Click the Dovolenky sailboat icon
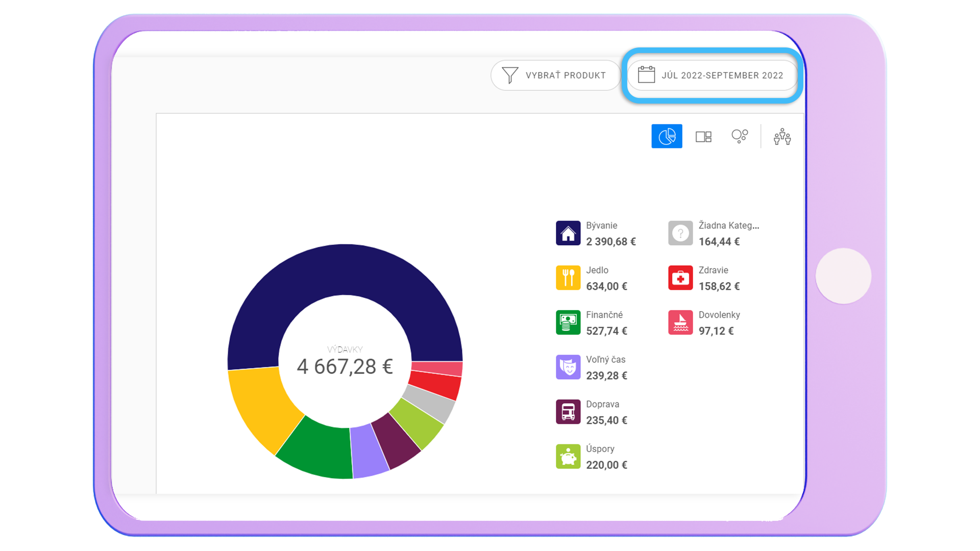Screen dimensions: 980x551 pyautogui.click(x=680, y=322)
